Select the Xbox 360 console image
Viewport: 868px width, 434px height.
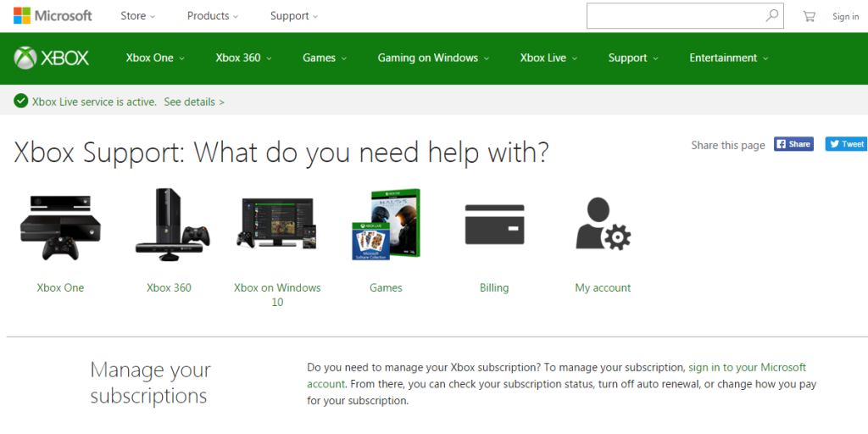point(170,225)
